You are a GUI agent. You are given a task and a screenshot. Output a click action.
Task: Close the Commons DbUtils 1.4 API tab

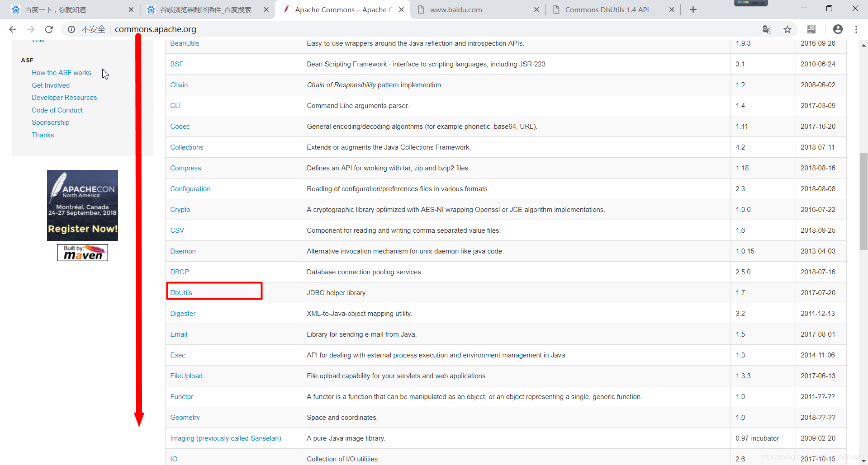click(x=672, y=9)
